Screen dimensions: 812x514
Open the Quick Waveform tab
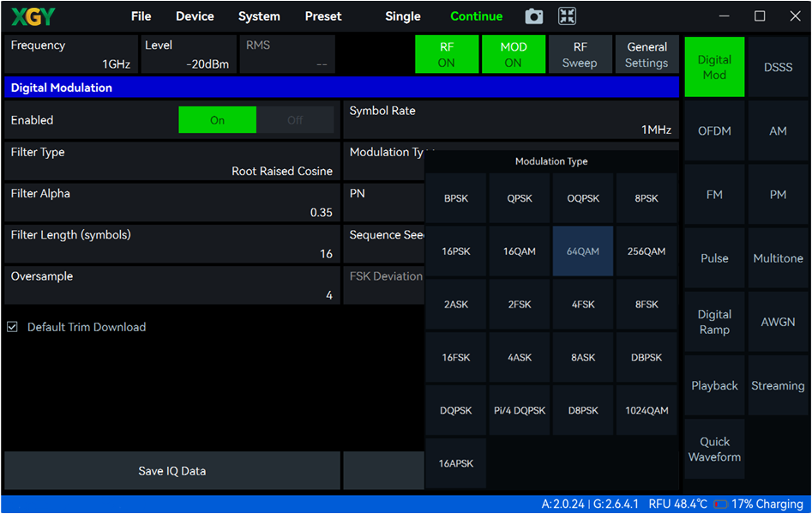pos(714,450)
